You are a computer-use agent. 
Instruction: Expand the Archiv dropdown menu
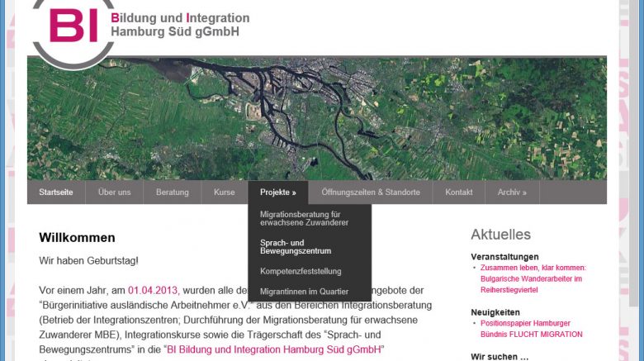click(x=512, y=192)
